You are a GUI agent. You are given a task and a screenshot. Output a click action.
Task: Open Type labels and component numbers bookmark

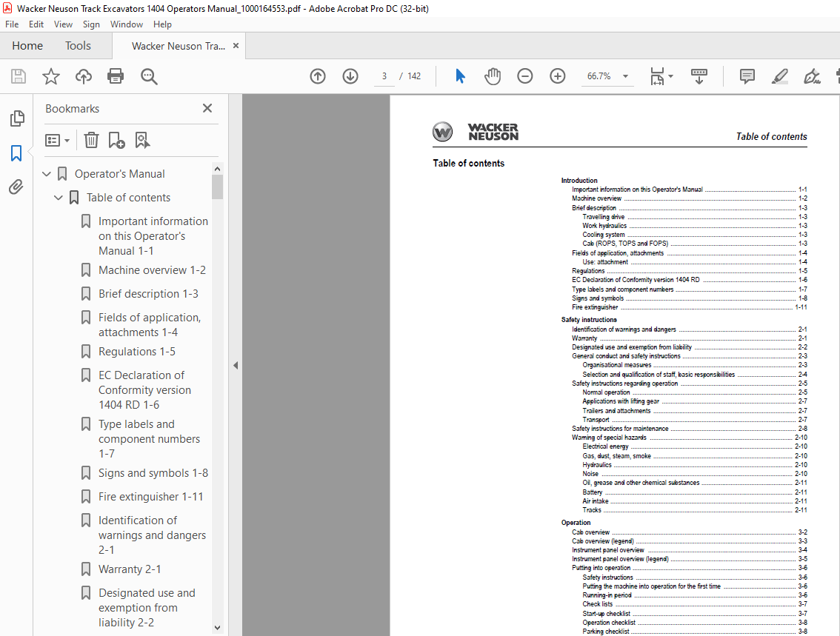tap(149, 439)
